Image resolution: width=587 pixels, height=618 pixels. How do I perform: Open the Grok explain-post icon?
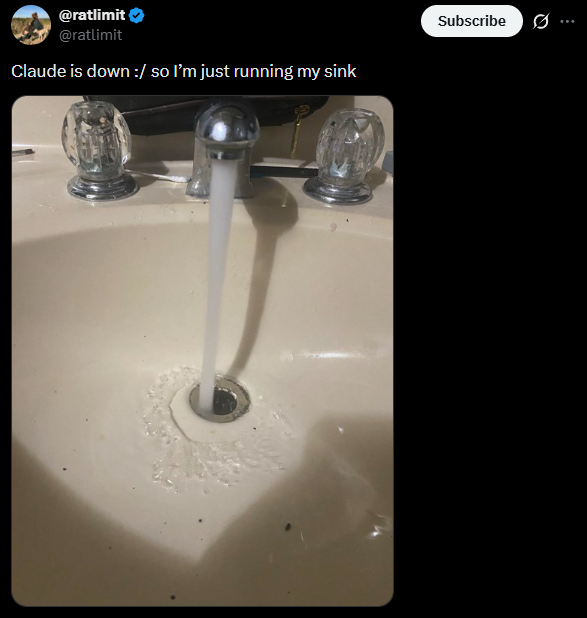pos(540,21)
